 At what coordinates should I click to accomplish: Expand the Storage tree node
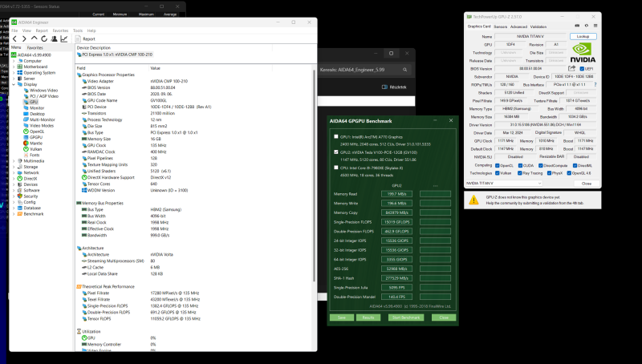point(14,167)
